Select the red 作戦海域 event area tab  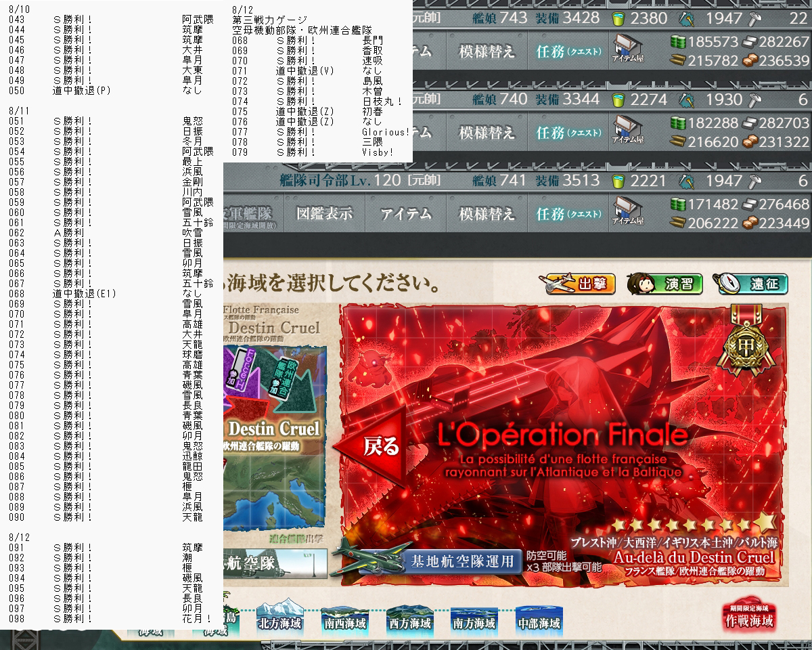749,615
